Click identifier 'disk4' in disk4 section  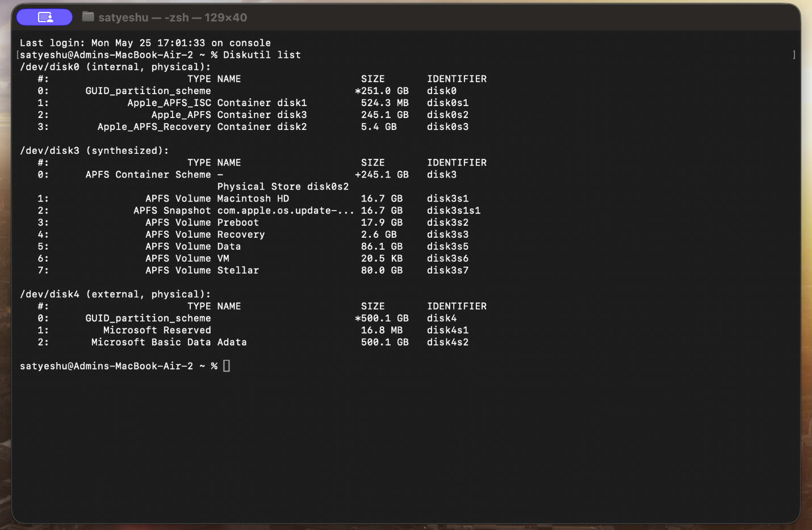[x=442, y=318]
